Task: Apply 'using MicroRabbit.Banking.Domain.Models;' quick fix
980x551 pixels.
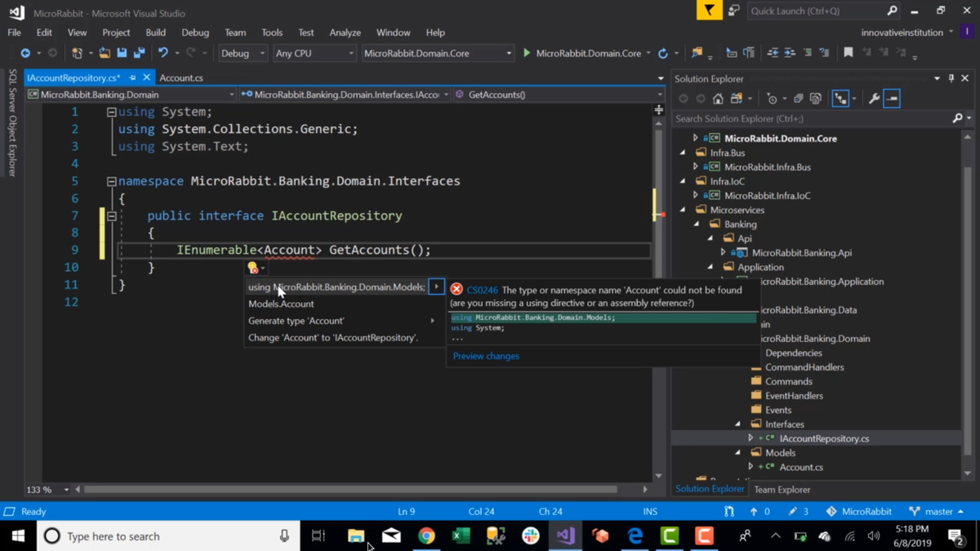Action: point(336,287)
